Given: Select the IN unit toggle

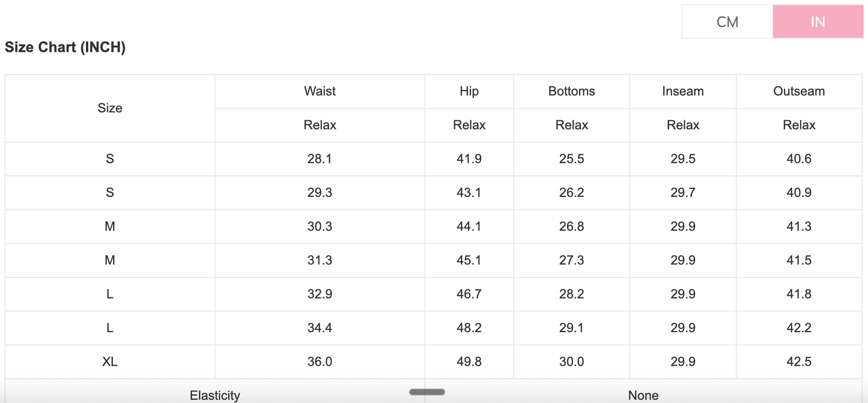Looking at the screenshot, I should pyautogui.click(x=818, y=22).
